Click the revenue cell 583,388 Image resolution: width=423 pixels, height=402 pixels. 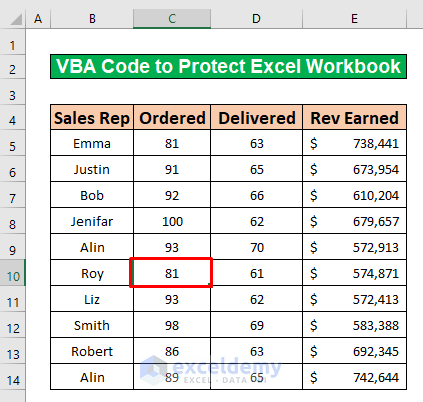coord(354,325)
